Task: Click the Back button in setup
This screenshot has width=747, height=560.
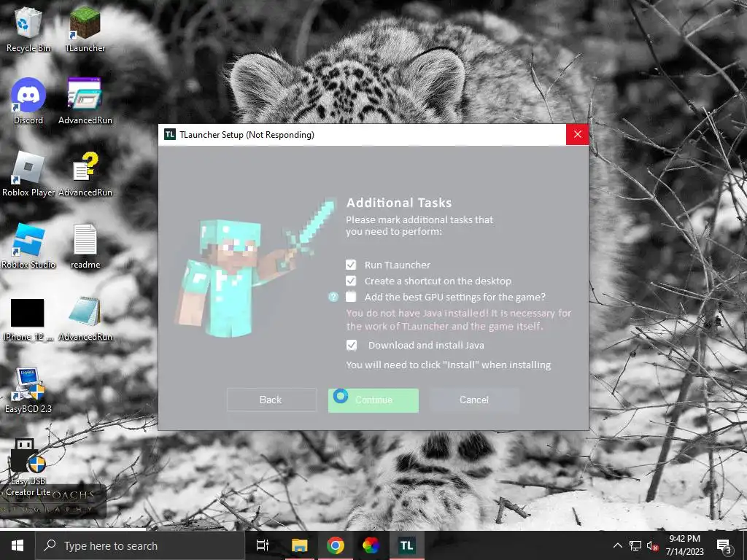Action: [x=271, y=400]
